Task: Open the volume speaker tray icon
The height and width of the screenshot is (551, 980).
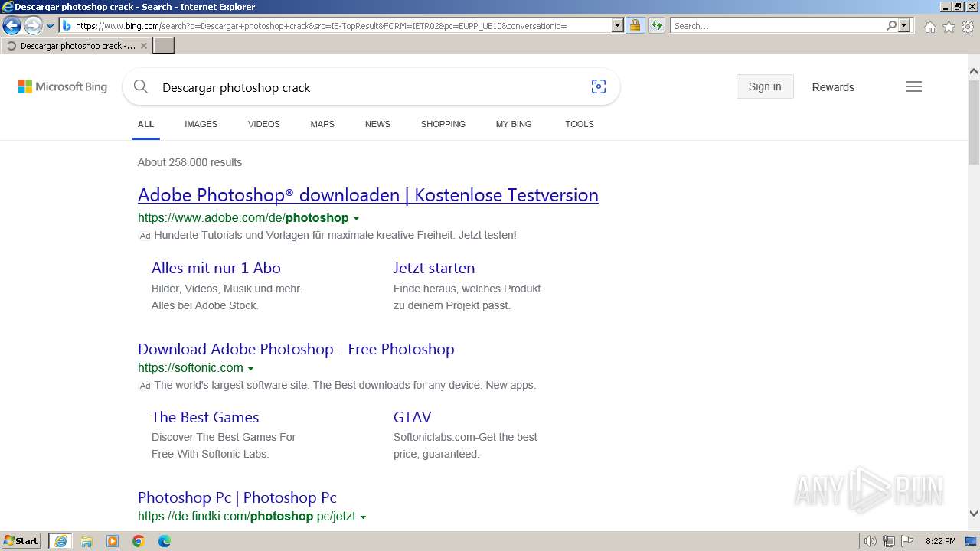Action: (x=871, y=541)
